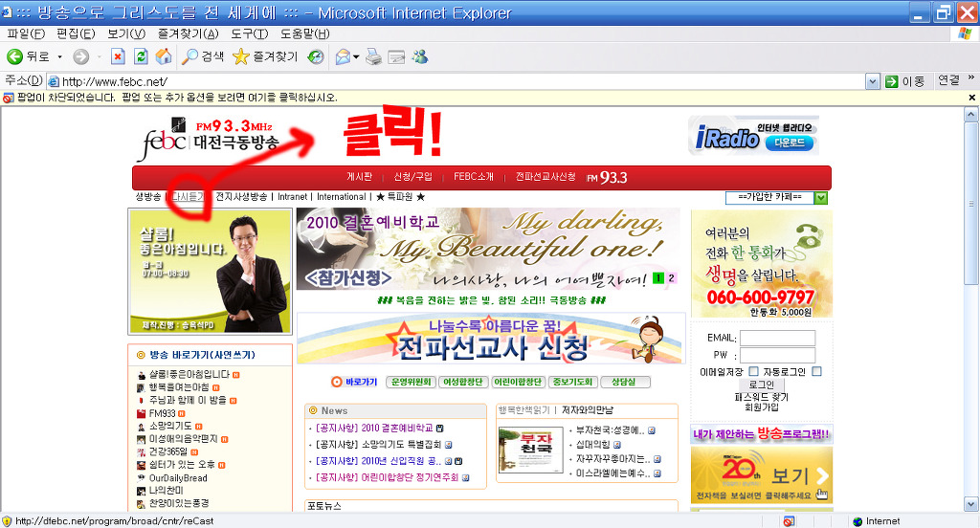
Task: Open the 도구(T) menu
Action: [250, 33]
